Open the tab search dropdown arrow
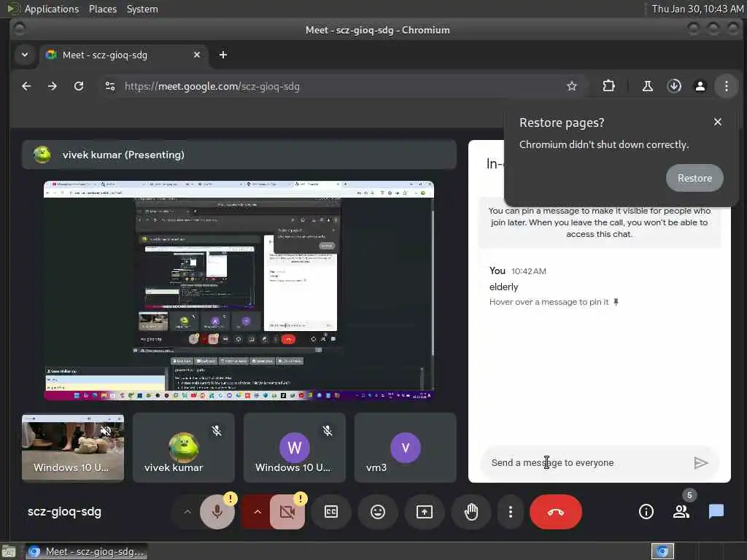The height and width of the screenshot is (560, 747). coord(25,55)
